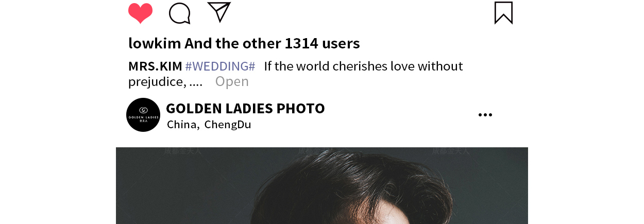The image size is (644, 224).
Task: Select the China location label
Action: [x=183, y=125]
